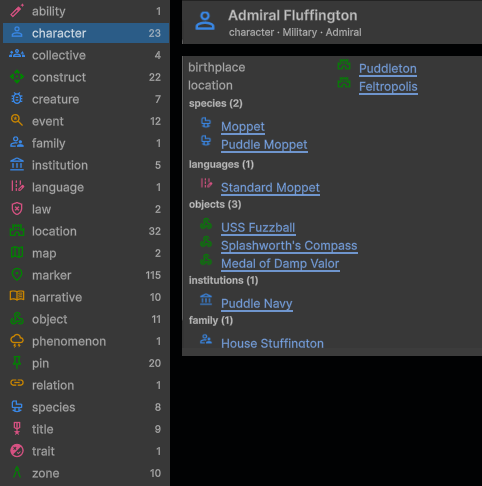Open the Medal of Damp Valor link

(x=280, y=264)
